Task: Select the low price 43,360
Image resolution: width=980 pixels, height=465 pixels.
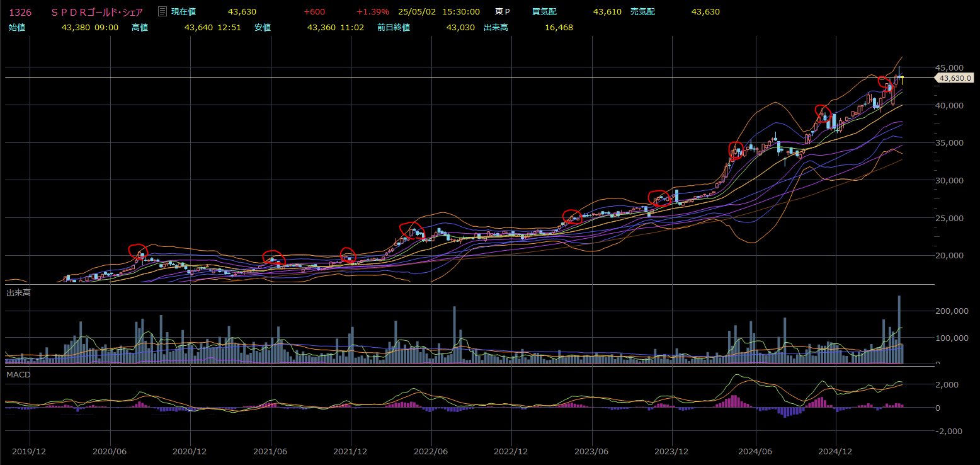Action: coord(322,28)
